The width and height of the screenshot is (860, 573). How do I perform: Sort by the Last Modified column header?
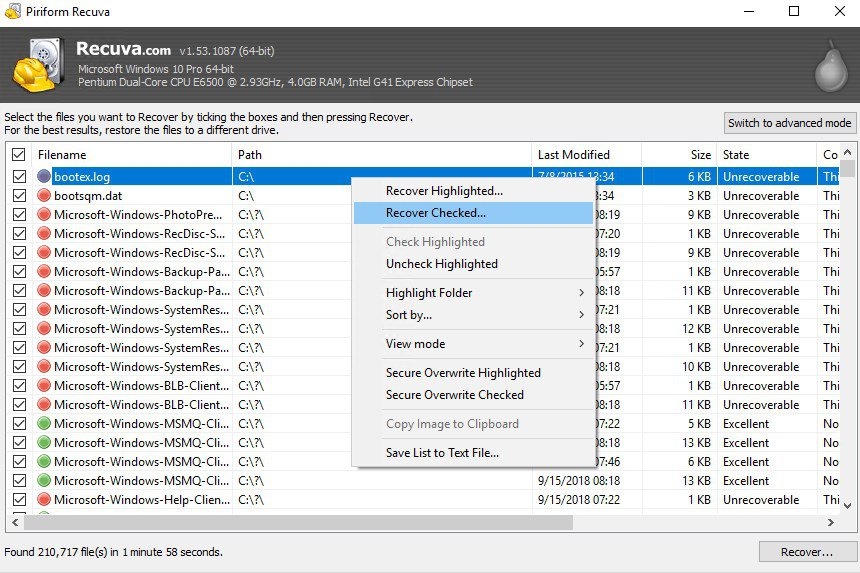coord(586,155)
